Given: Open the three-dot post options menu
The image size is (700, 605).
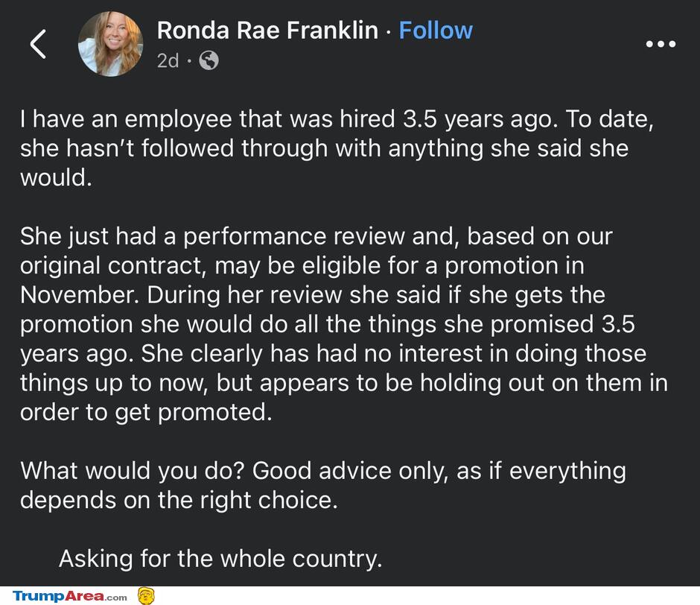Looking at the screenshot, I should point(661,44).
